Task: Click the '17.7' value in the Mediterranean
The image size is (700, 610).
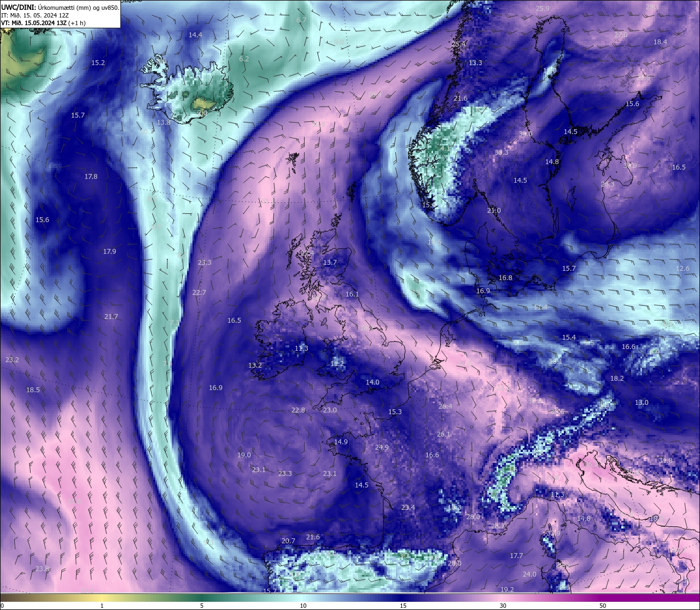Action: (516, 555)
